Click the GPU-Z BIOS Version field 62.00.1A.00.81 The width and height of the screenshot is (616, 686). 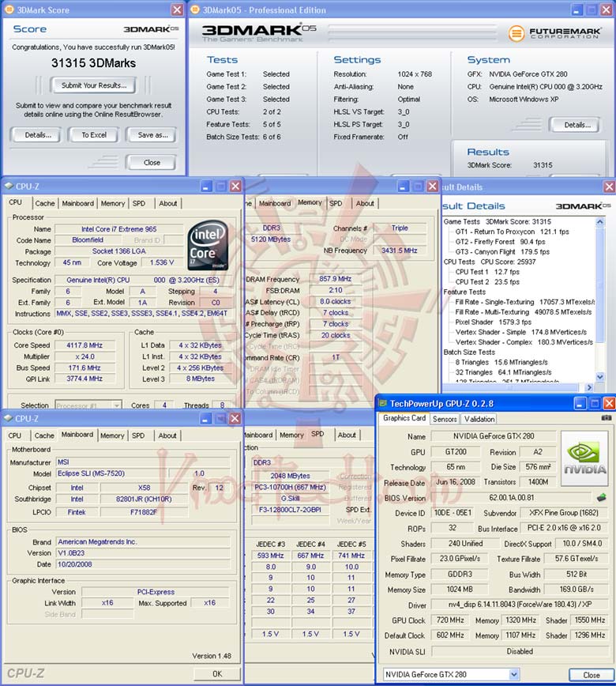click(x=511, y=498)
